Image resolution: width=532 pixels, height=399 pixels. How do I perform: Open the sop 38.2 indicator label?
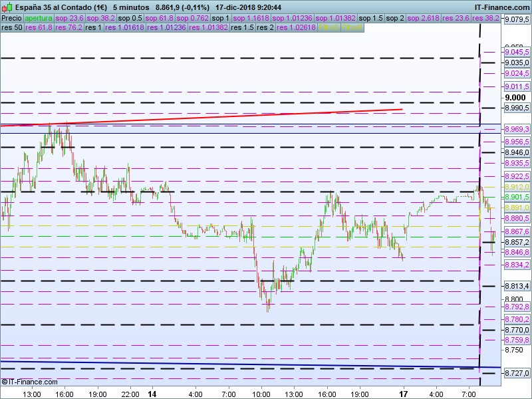coord(101,19)
